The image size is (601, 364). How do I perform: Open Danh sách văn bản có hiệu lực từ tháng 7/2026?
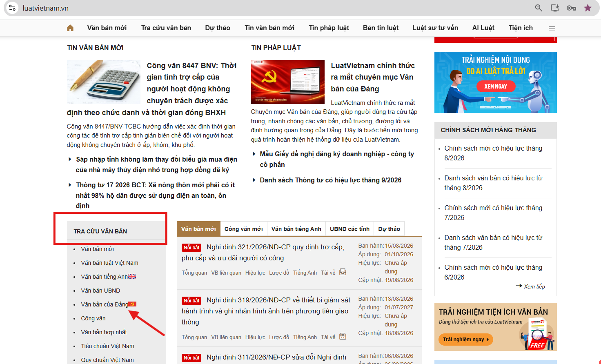(493, 242)
